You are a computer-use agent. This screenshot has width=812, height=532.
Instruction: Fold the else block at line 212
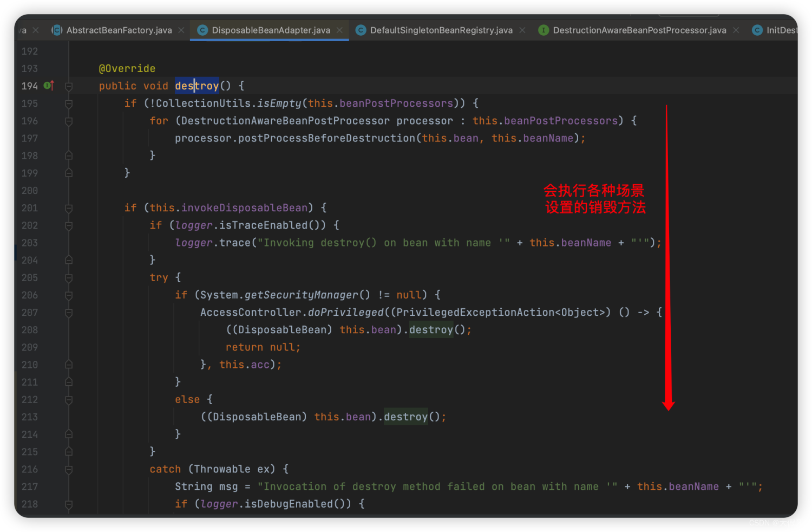coord(69,400)
